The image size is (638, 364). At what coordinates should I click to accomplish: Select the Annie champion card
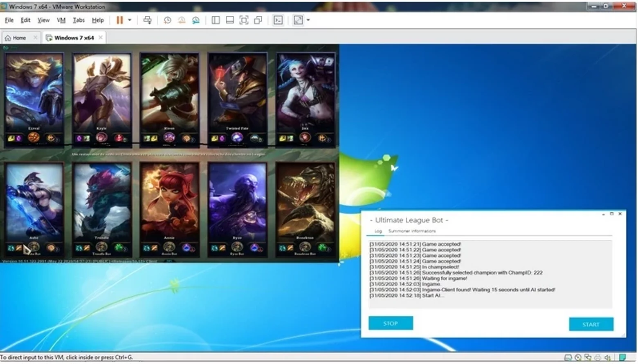pos(169,209)
